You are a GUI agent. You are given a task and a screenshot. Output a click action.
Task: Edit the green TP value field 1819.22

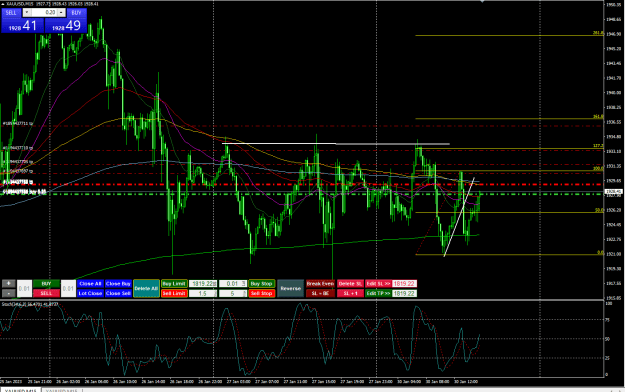coord(404,293)
